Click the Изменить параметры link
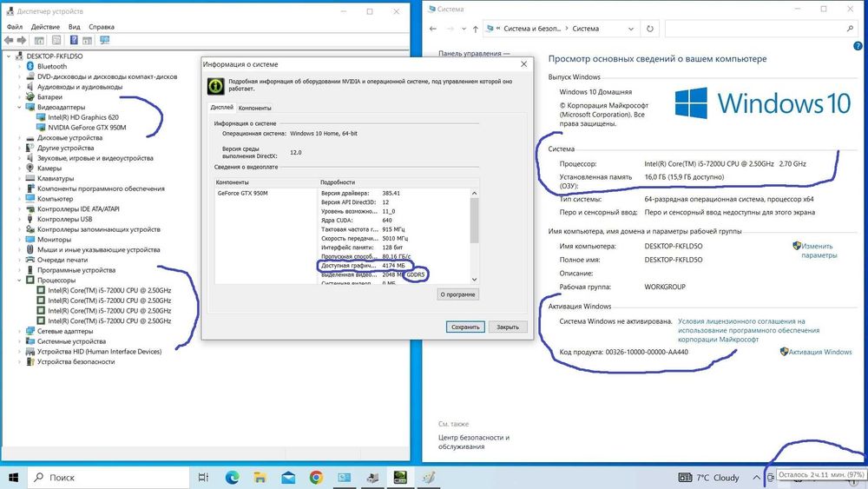This screenshot has width=868, height=489. coord(819,251)
